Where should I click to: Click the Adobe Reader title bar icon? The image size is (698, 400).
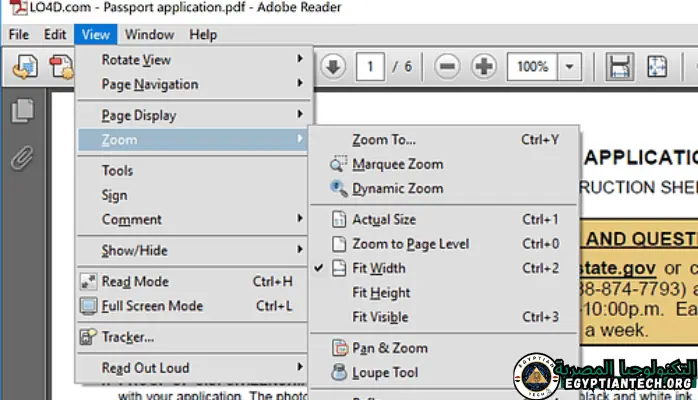pyautogui.click(x=18, y=8)
